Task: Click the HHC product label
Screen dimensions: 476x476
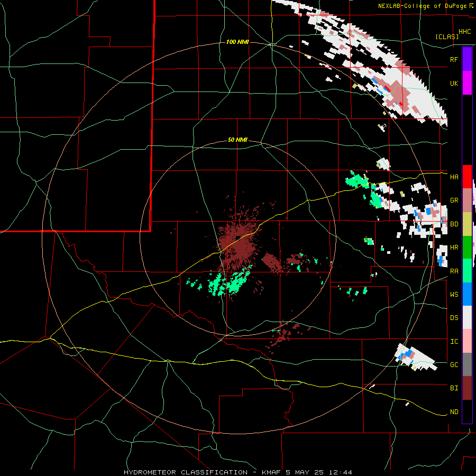Action: (464, 32)
